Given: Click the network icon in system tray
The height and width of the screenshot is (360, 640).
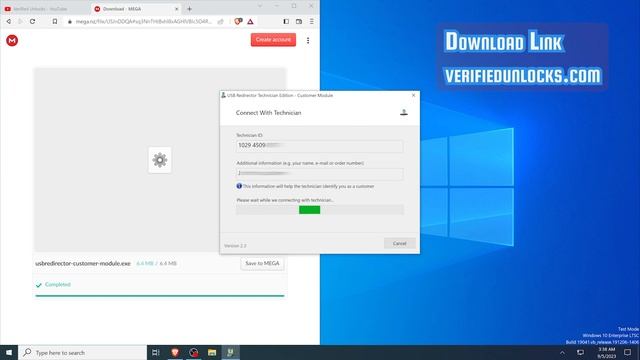Looking at the screenshot, I should pyautogui.click(x=580, y=352).
